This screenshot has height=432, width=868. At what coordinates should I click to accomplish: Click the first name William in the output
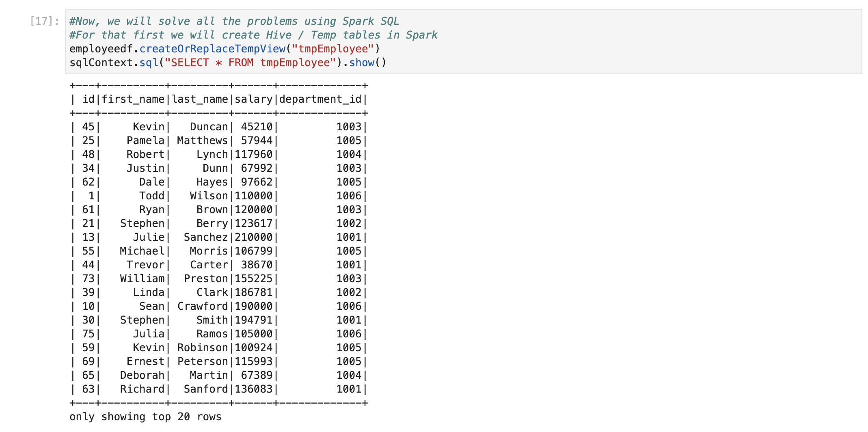tap(142, 279)
